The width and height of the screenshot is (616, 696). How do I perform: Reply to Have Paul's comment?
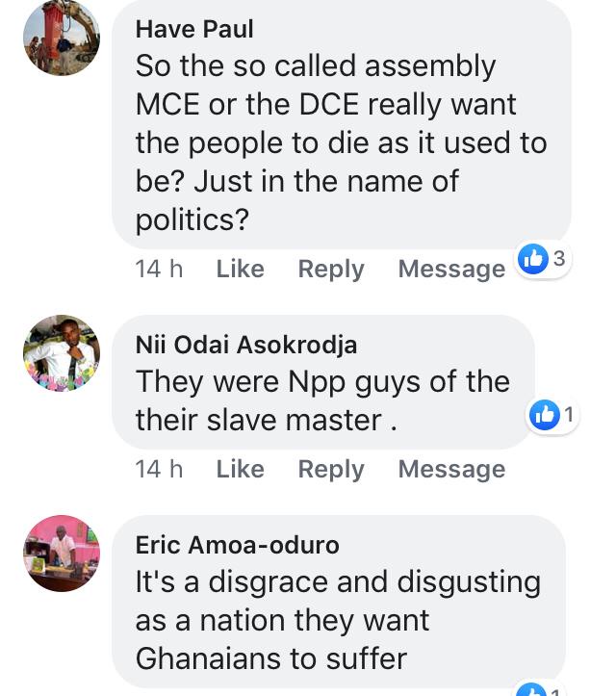[331, 269]
